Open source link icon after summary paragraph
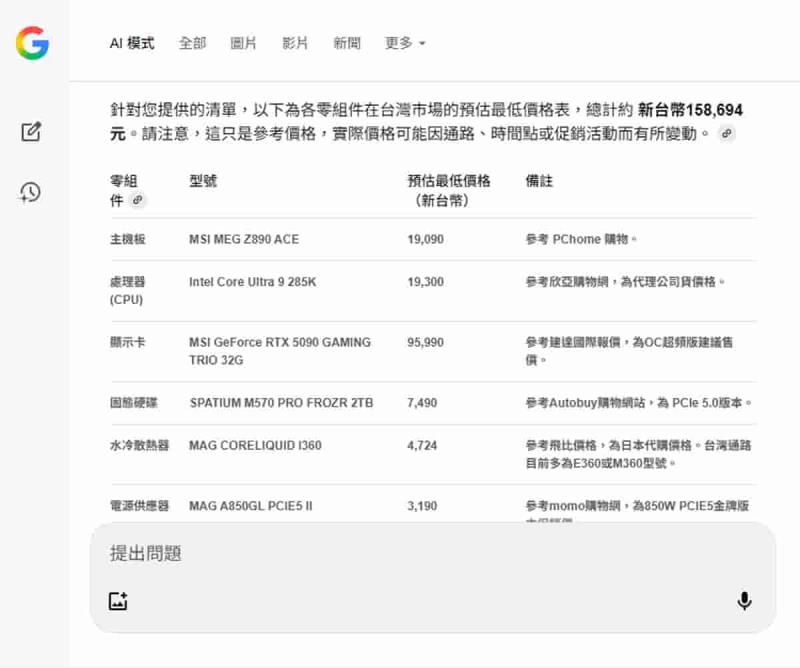Image resolution: width=800 pixels, height=668 pixels. pos(727,134)
